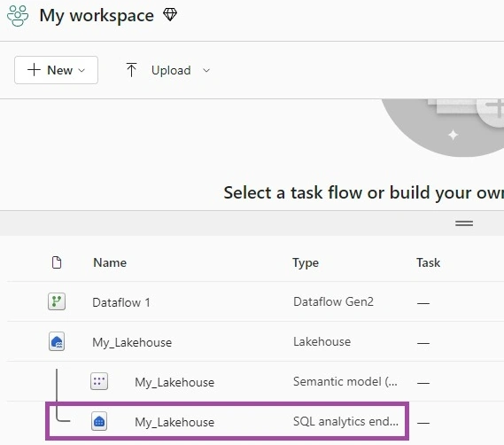The image size is (504, 445).
Task: Expand the Upload chevron menu
Action: click(x=206, y=70)
